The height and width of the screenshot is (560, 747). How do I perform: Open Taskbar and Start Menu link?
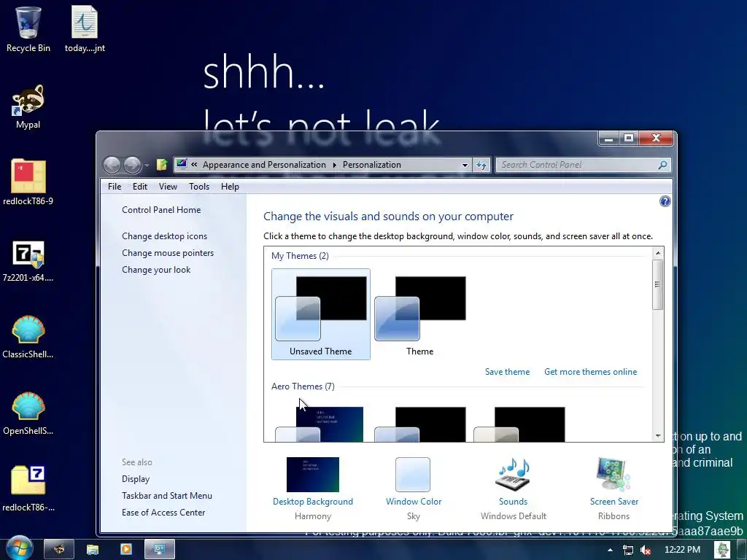point(167,496)
